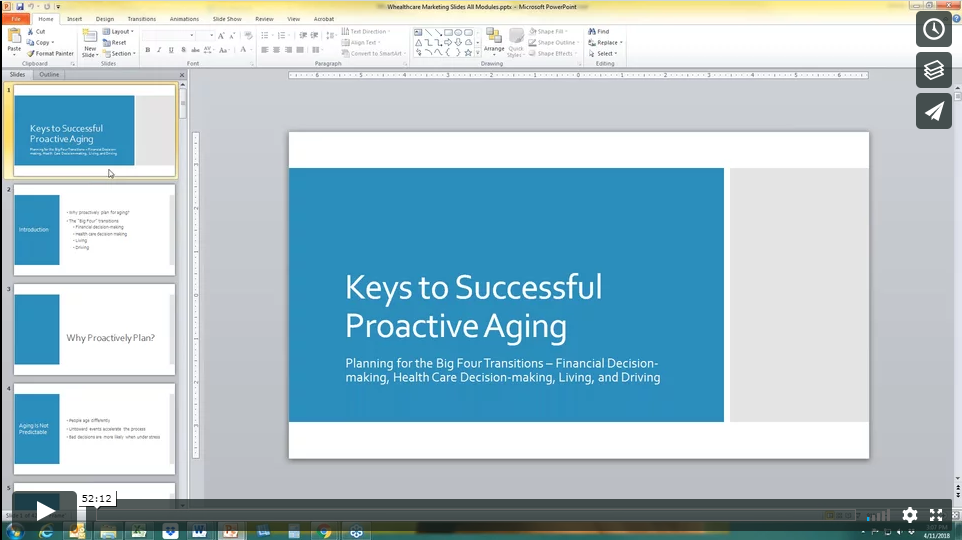Click the Share paper plane icon
This screenshot has height=540, width=962.
point(933,111)
